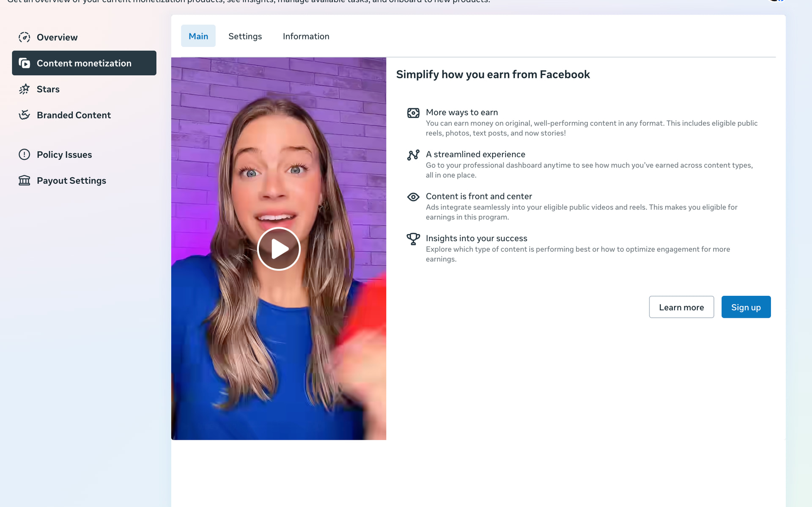
Task: Select the Main tab
Action: [198, 36]
